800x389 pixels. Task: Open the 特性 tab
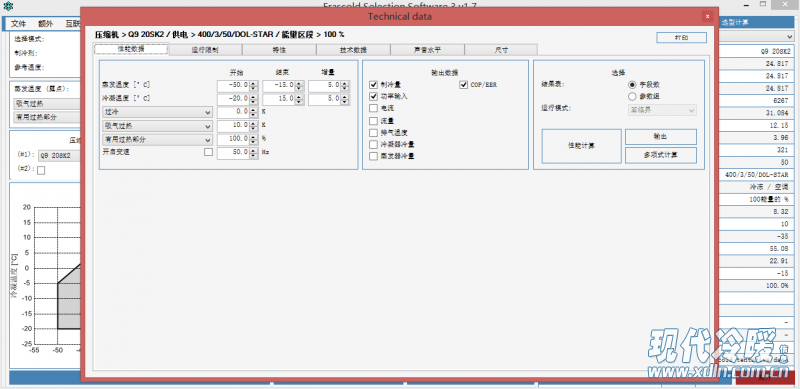[279, 50]
